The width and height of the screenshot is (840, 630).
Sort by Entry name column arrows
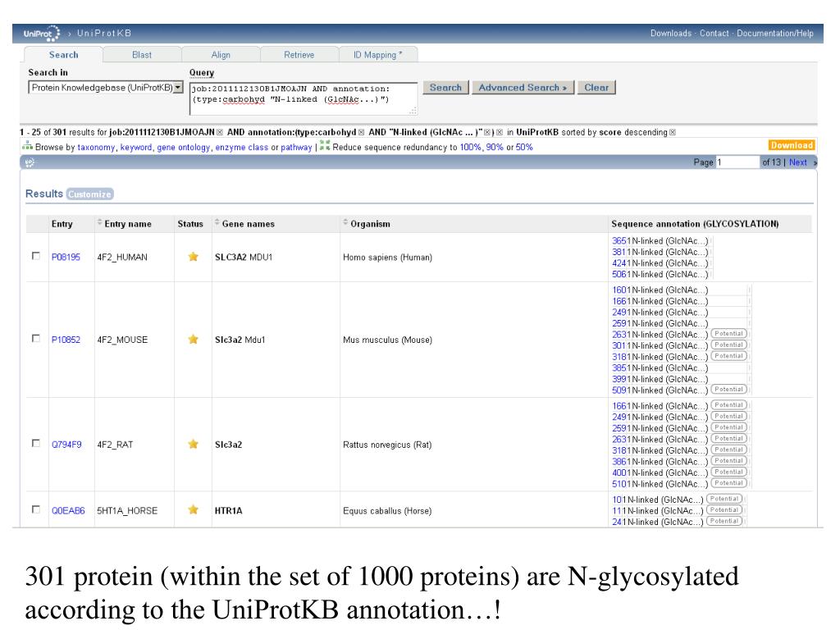99,222
